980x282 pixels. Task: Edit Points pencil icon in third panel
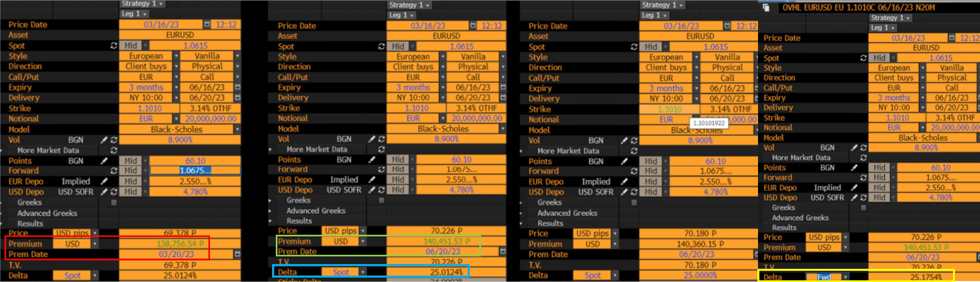pyautogui.click(x=624, y=161)
